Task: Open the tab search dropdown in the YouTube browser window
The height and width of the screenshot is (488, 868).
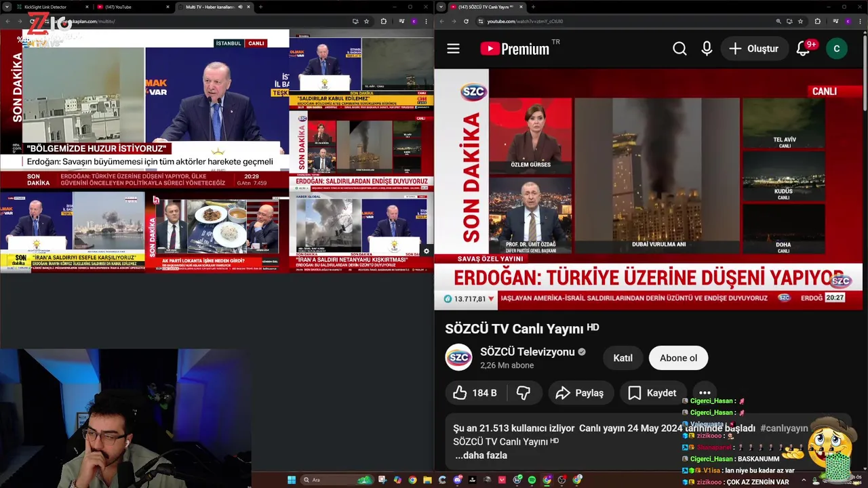Action: tap(441, 7)
